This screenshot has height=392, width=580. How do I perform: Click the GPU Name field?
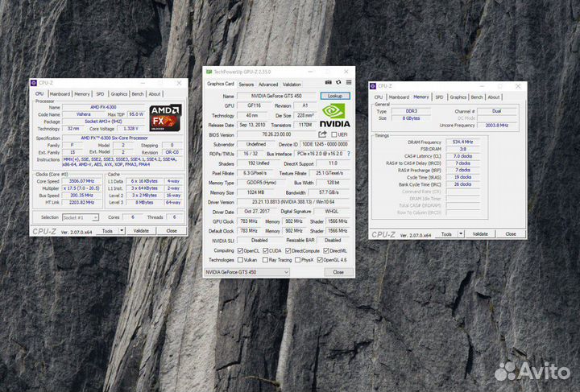(276, 96)
